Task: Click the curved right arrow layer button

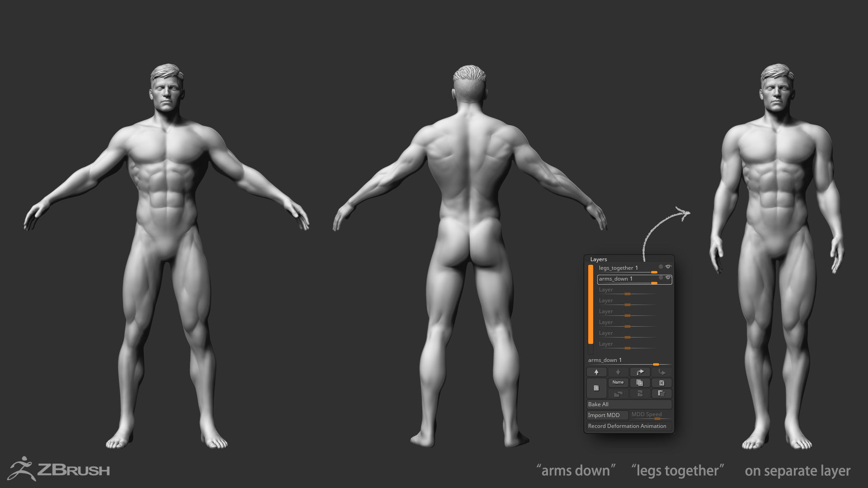Action: 640,372
